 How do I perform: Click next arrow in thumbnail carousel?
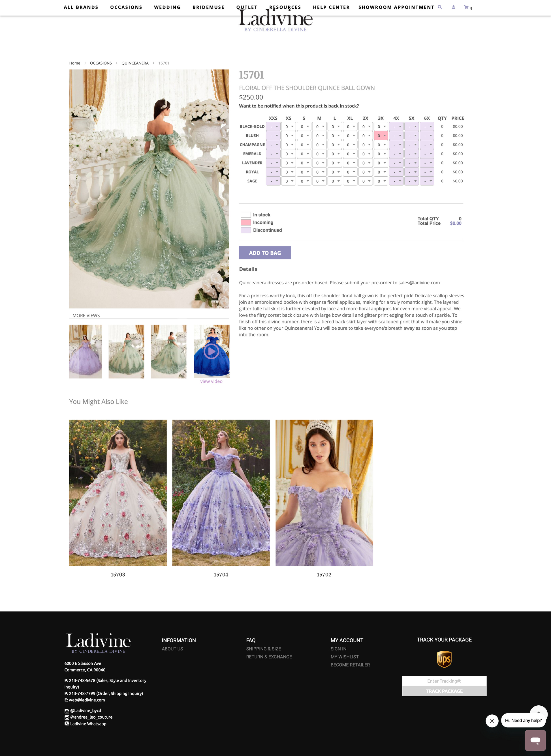point(182,350)
